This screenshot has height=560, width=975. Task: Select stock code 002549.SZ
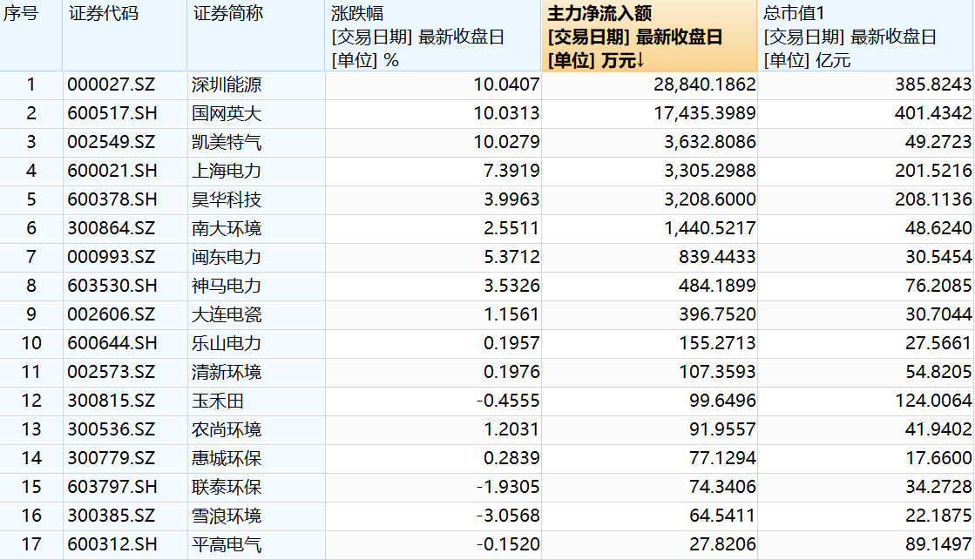click(112, 142)
